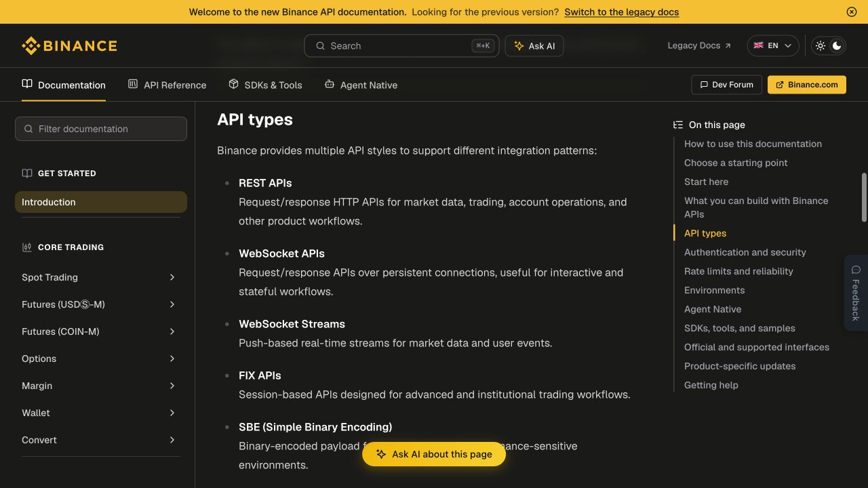This screenshot has width=868, height=488.
Task: Click the page vertical scrollbar thumb
Action: [864, 197]
